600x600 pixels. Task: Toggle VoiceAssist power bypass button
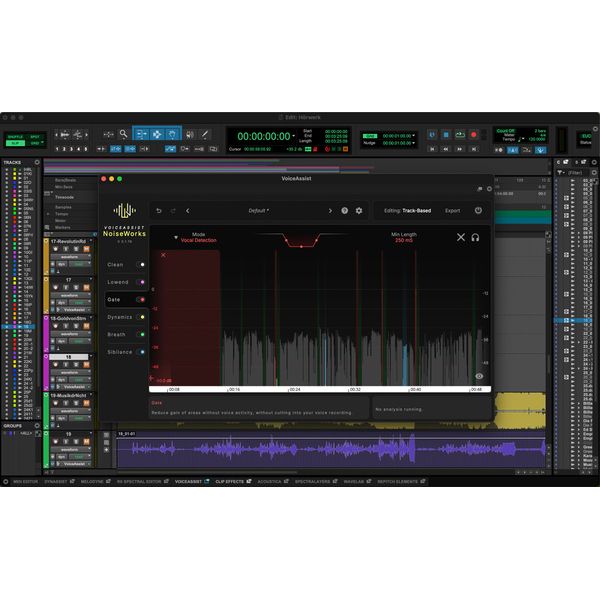[x=478, y=210]
